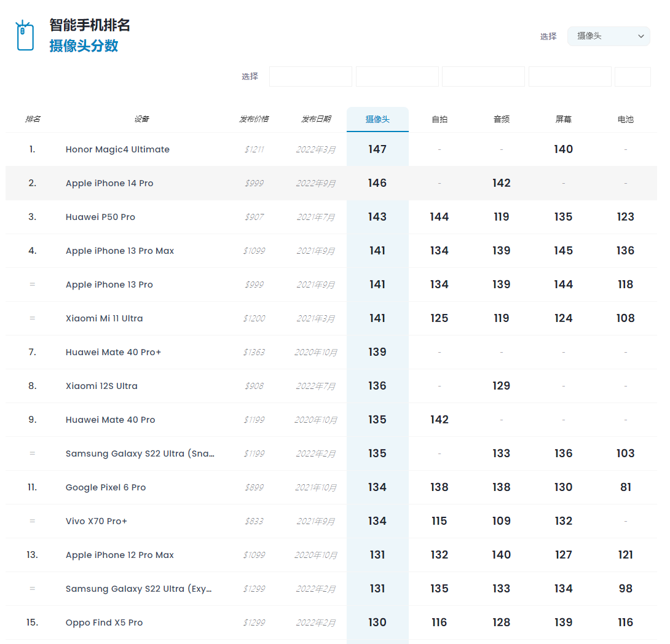Screen dimensions: 670x644
Task: Click the smartphone camera ranking icon
Action: coord(25,36)
